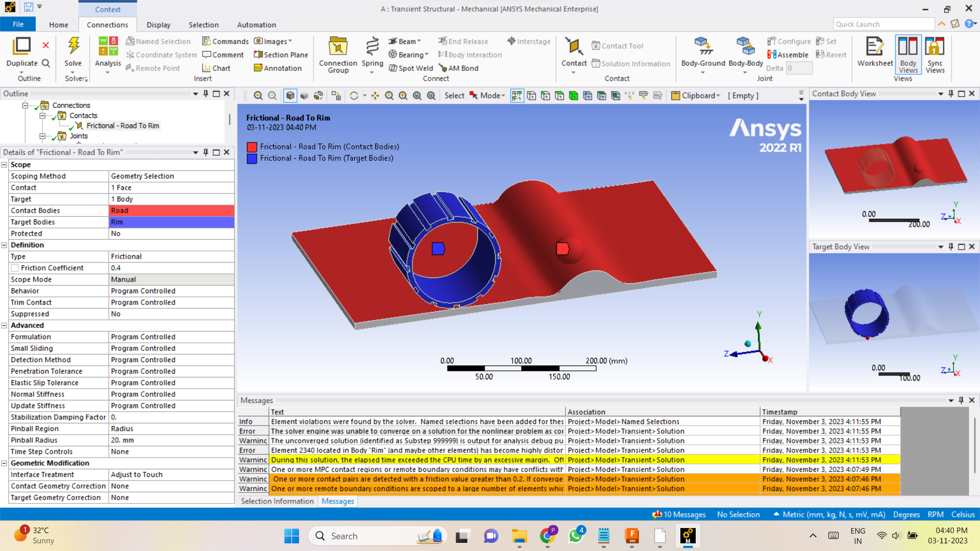Collapse the Scope section in Details
This screenshot has height=551, width=980.
5,165
